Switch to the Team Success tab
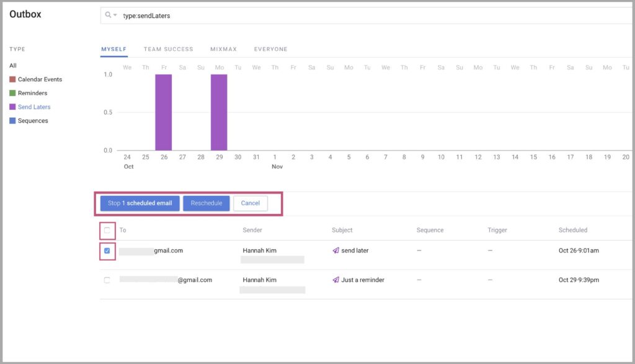Viewport: 635px width, 364px height. (169, 49)
